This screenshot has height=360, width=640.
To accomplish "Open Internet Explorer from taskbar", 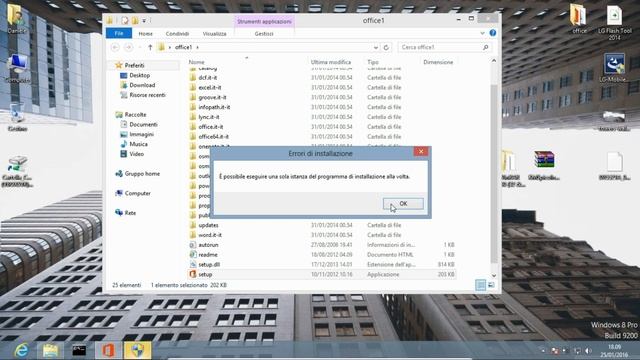I will click(21, 350).
